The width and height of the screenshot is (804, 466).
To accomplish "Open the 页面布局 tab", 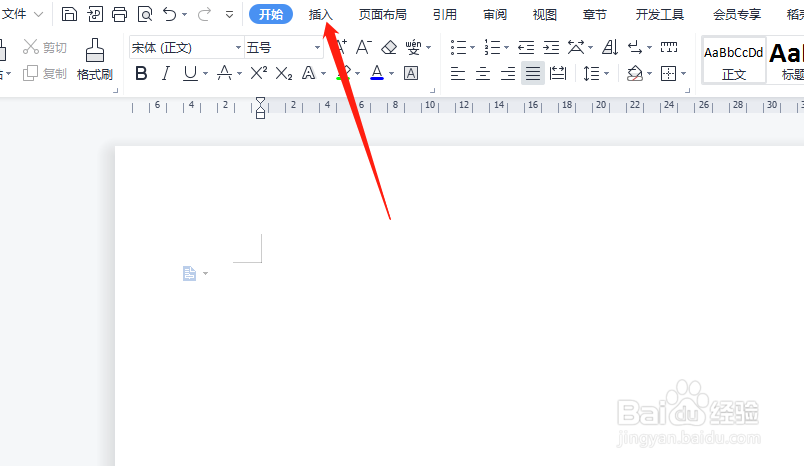I will click(383, 14).
